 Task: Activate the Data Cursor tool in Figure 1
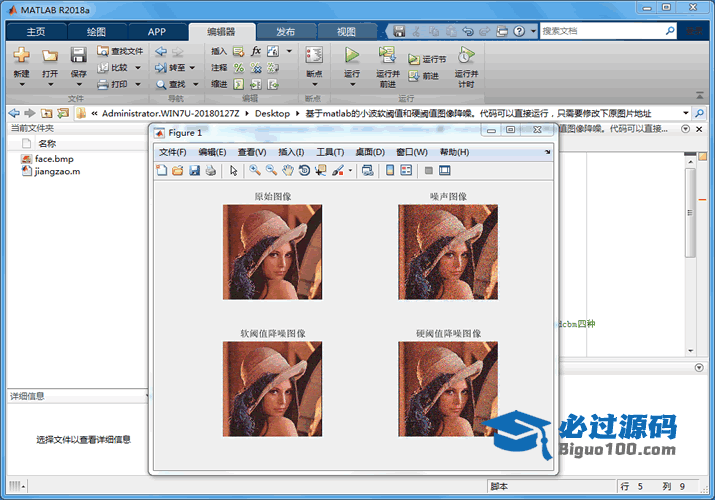pyautogui.click(x=321, y=170)
